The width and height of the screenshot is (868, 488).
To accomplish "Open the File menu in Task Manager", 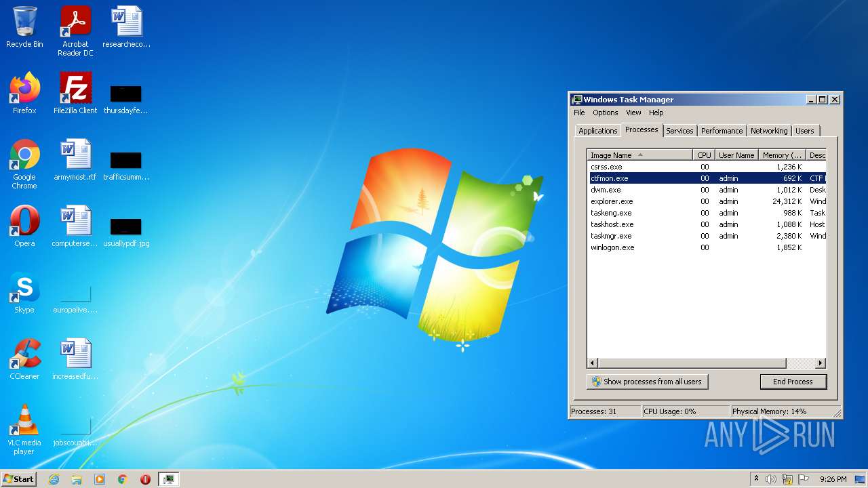I will [579, 113].
